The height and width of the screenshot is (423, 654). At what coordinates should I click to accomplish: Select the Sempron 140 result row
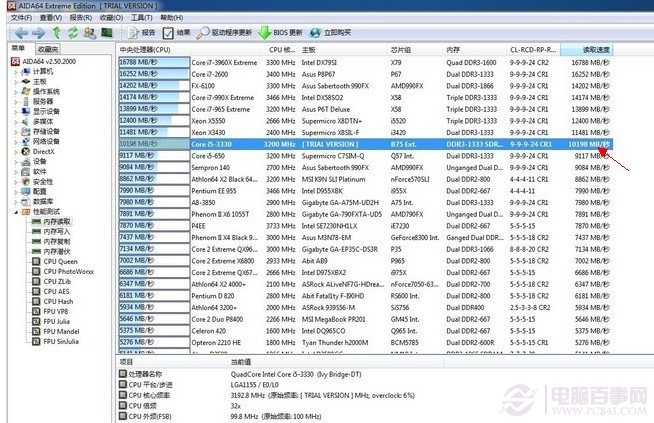[x=365, y=168]
